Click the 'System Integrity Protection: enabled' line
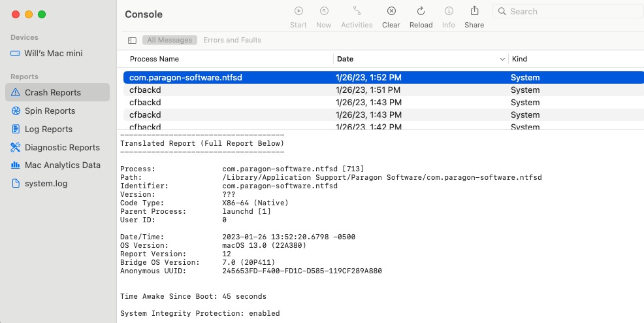Image resolution: width=644 pixels, height=323 pixels. point(200,314)
